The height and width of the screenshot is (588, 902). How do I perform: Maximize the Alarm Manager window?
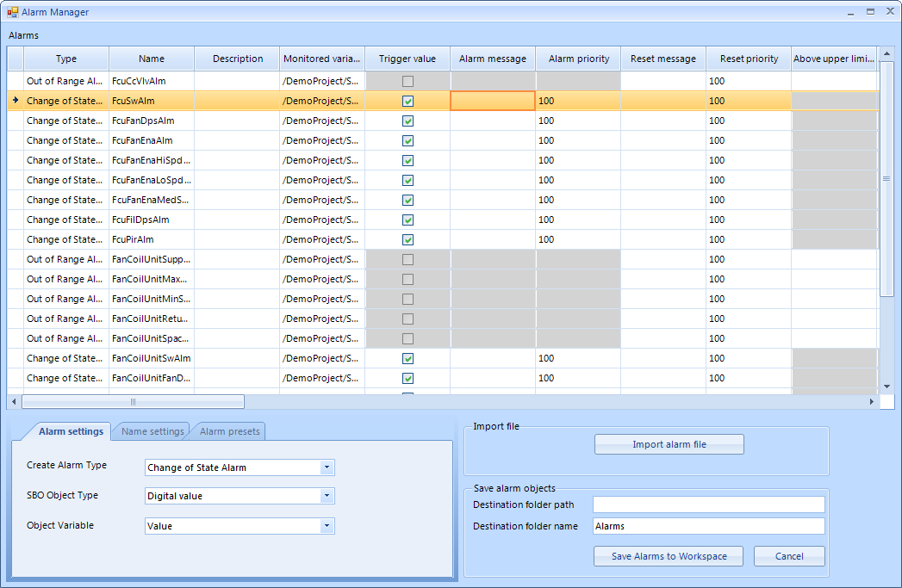coord(870,12)
